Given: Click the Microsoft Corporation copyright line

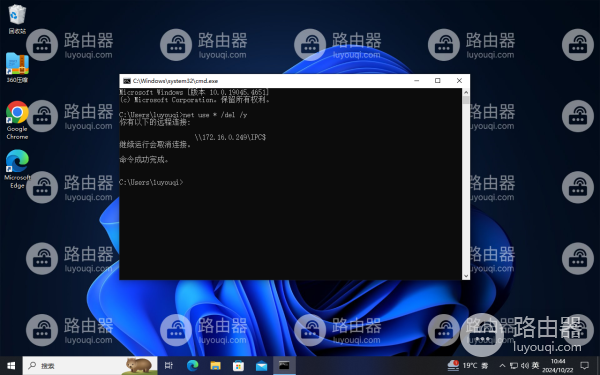Looking at the screenshot, I should tap(195, 100).
